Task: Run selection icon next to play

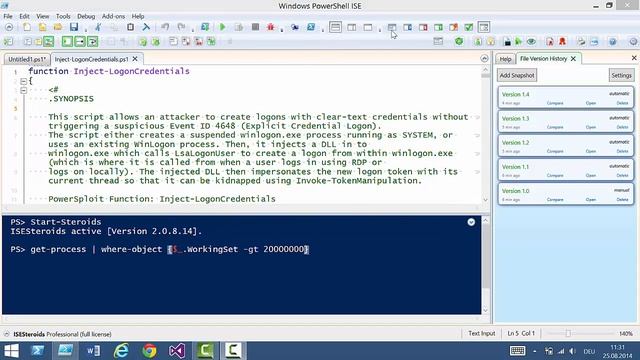Action: click(x=239, y=27)
